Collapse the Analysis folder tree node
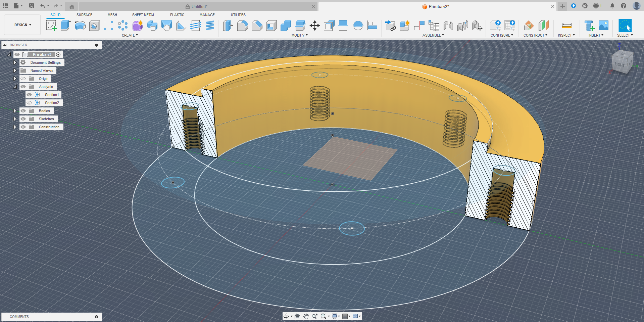This screenshot has height=322, width=644. pos(15,87)
